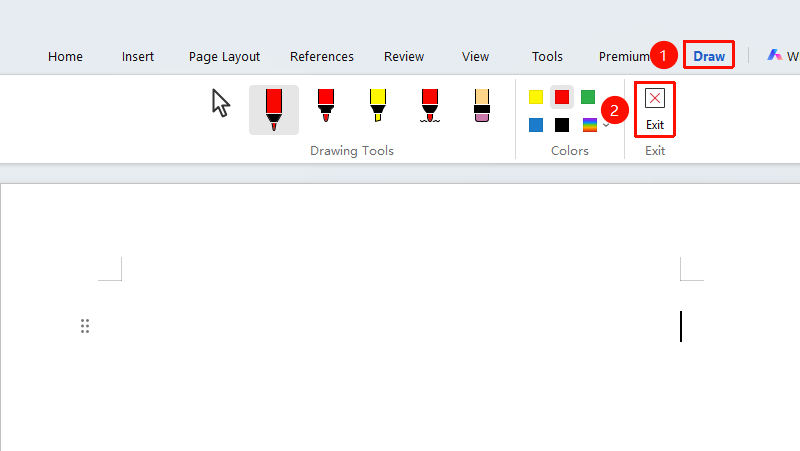Pick the black color swatch

click(x=562, y=125)
